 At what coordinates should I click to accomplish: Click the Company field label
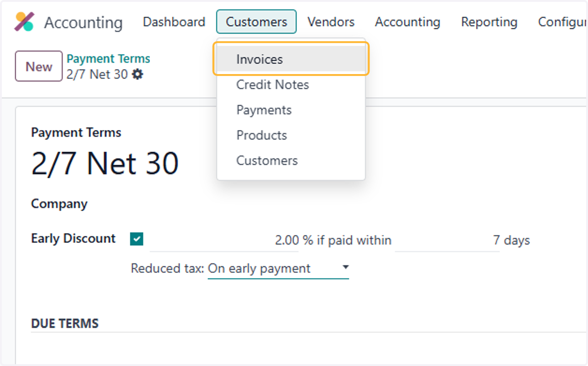[59, 204]
